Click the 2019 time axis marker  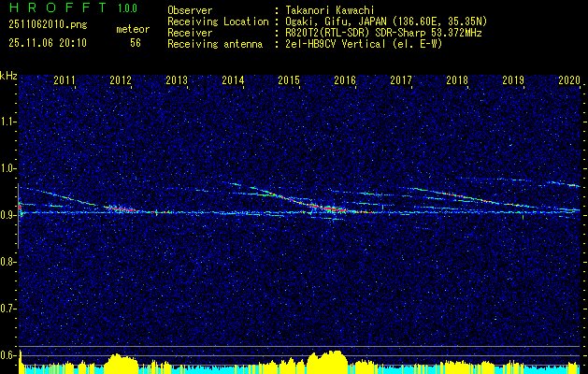pos(513,79)
